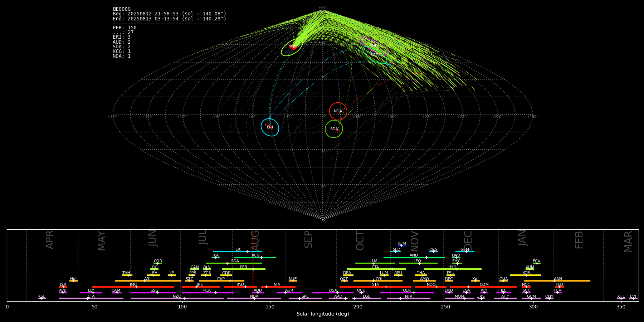Click the red NDA radiant circle on sky map
This screenshot has height=322, width=644.
click(338, 111)
